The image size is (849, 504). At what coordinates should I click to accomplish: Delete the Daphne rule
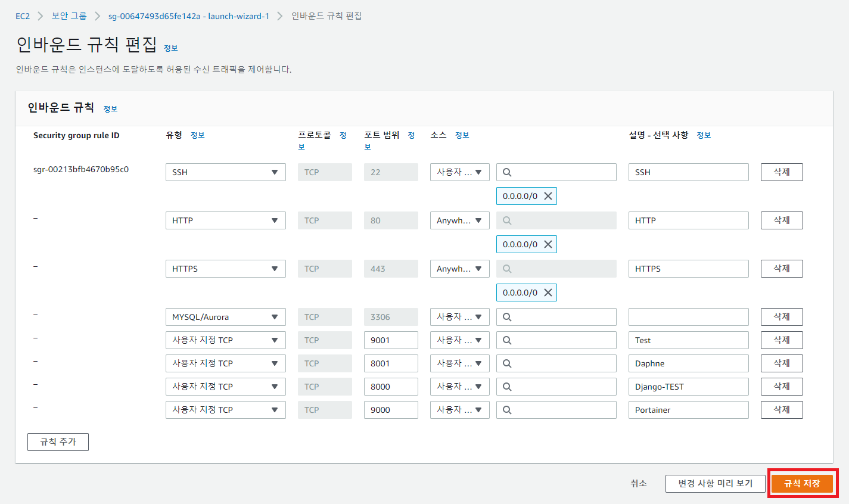tap(782, 363)
